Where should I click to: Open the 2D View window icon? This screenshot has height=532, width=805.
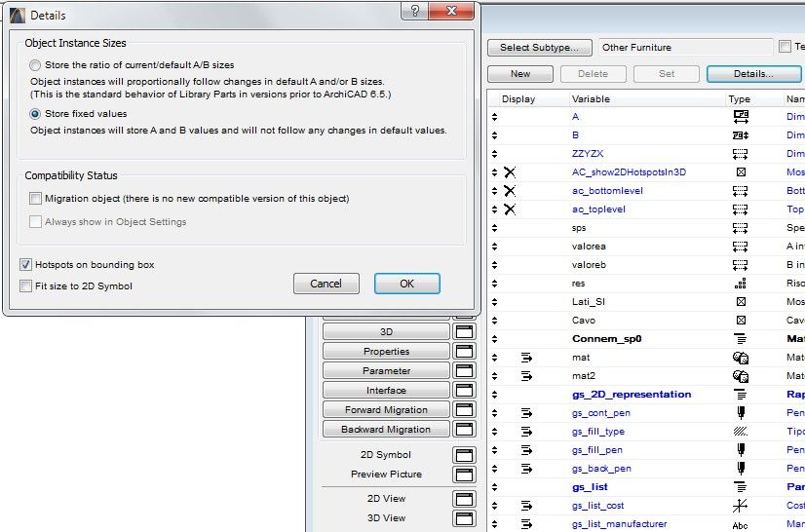(464, 499)
